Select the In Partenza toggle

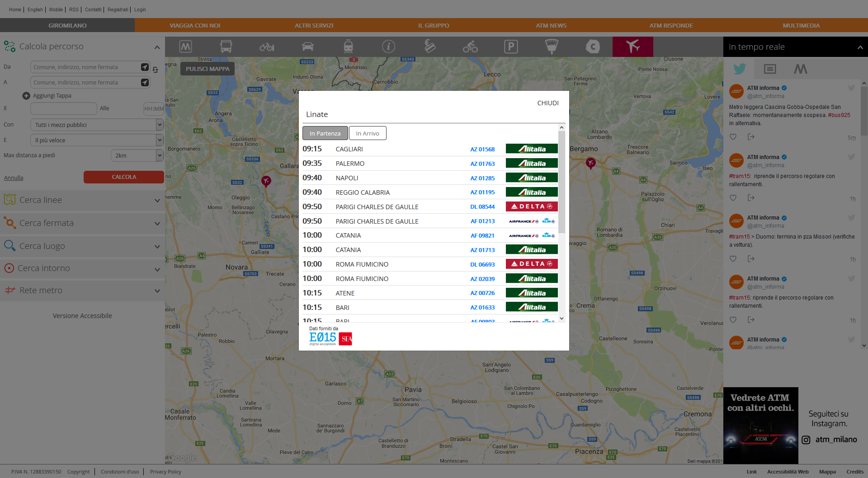325,133
